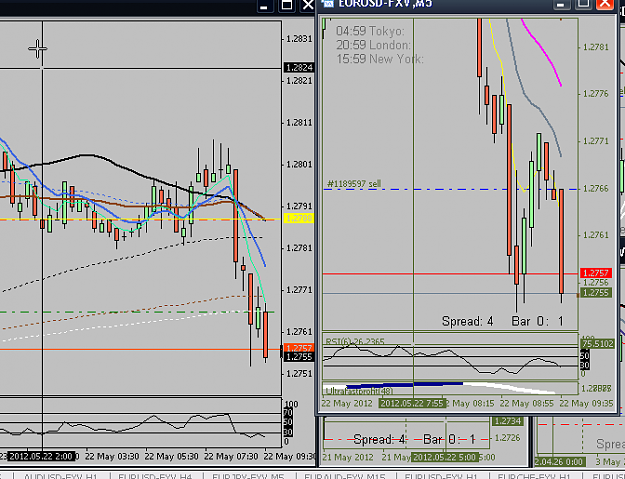This screenshot has height=479, width=625.
Task: Click the chart icon in EURUSD-FXV,M5 title bar
Action: coord(328,3)
